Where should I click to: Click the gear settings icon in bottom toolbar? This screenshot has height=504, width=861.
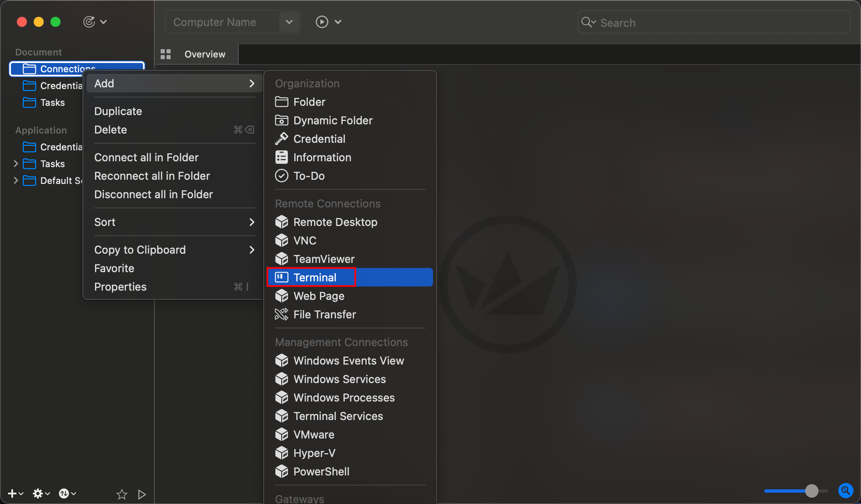38,493
